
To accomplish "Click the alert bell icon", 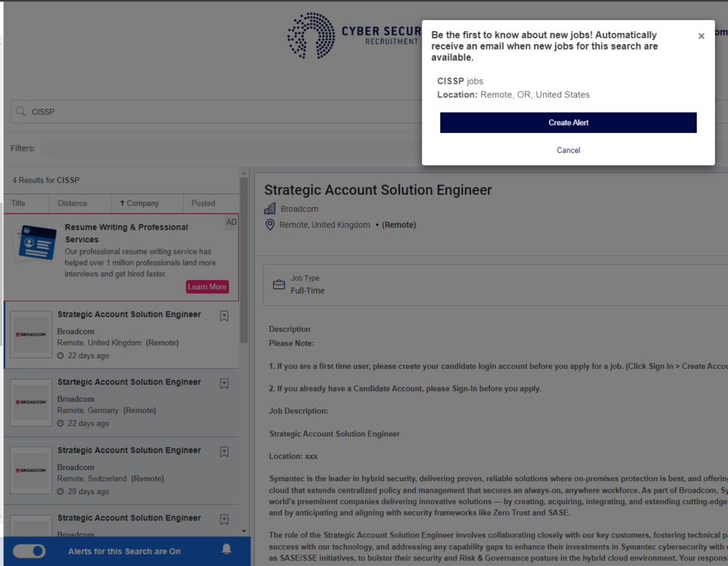I will point(227,550).
